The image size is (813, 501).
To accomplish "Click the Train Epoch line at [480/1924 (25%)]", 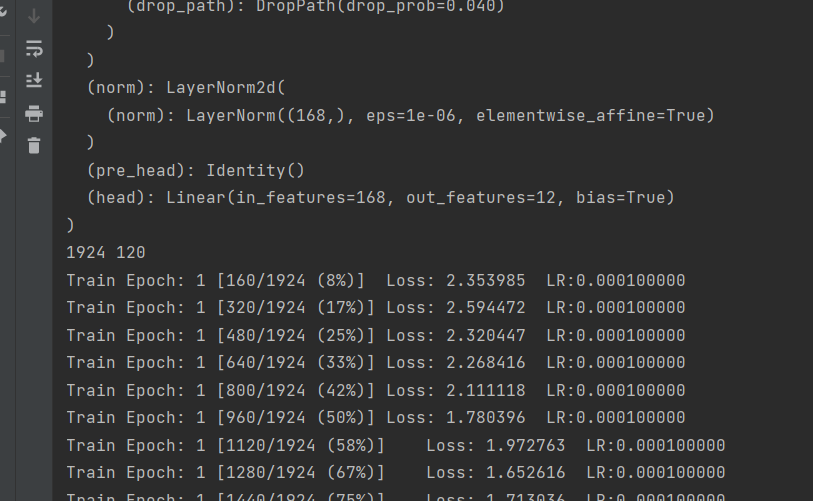I will [376, 336].
